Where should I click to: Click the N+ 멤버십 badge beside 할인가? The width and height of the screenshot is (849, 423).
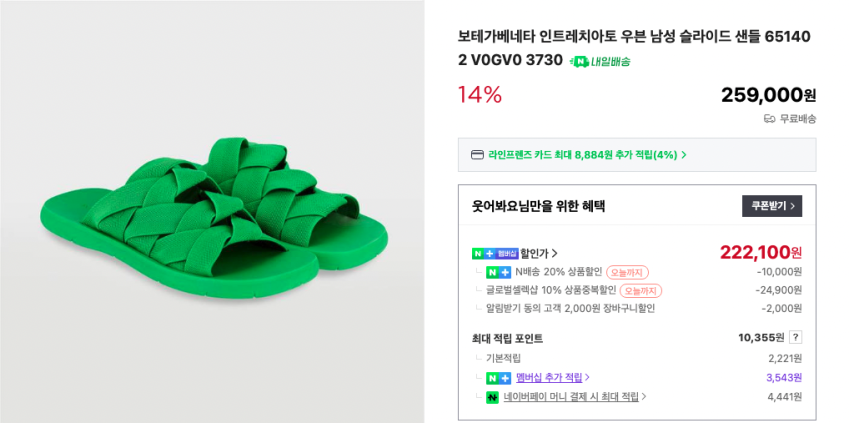[x=495, y=253]
